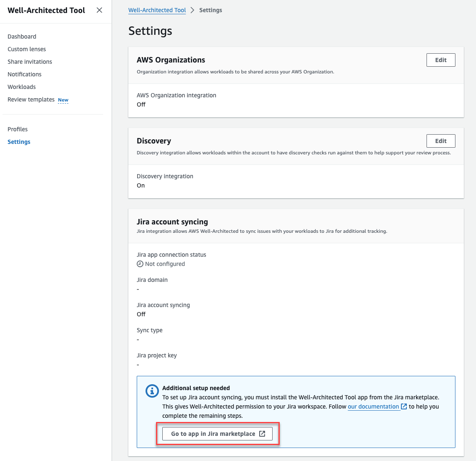This screenshot has height=461, width=476.
Task: View Notifications from the sidebar
Action: (x=24, y=74)
